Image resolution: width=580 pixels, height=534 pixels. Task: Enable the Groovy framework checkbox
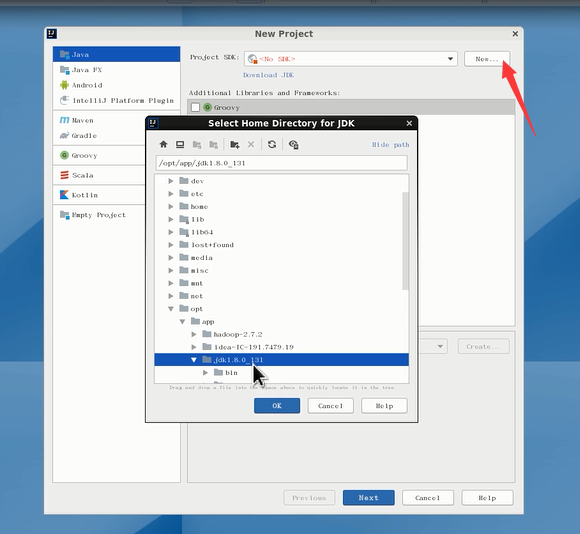[195, 107]
